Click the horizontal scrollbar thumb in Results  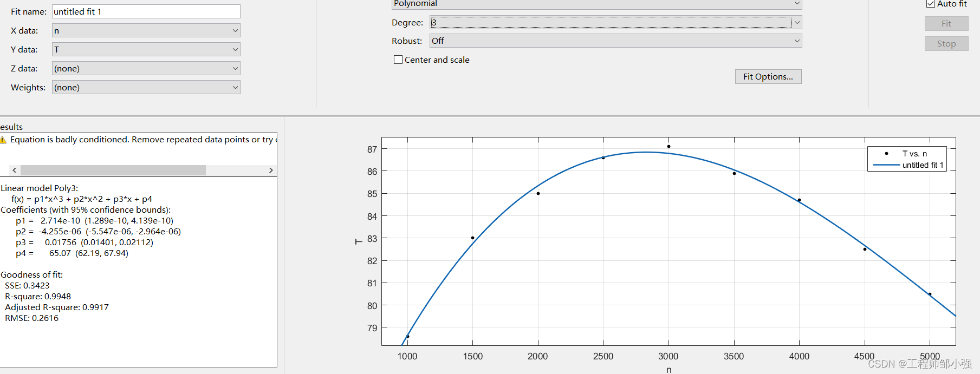pyautogui.click(x=113, y=170)
